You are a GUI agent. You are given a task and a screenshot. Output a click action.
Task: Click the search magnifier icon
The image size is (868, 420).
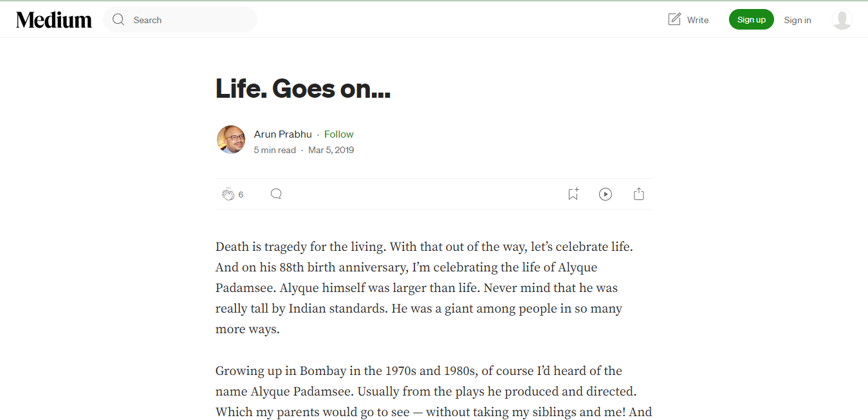(x=118, y=20)
